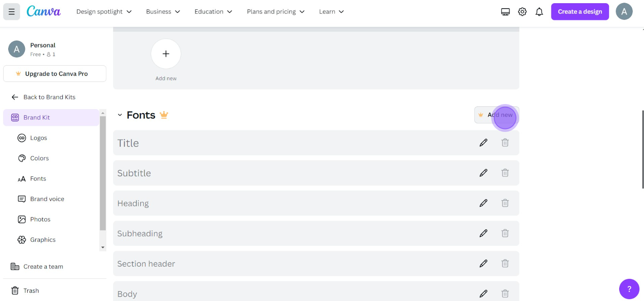Image resolution: width=644 pixels, height=301 pixels.
Task: Open the Business dropdown menu
Action: [x=163, y=12]
